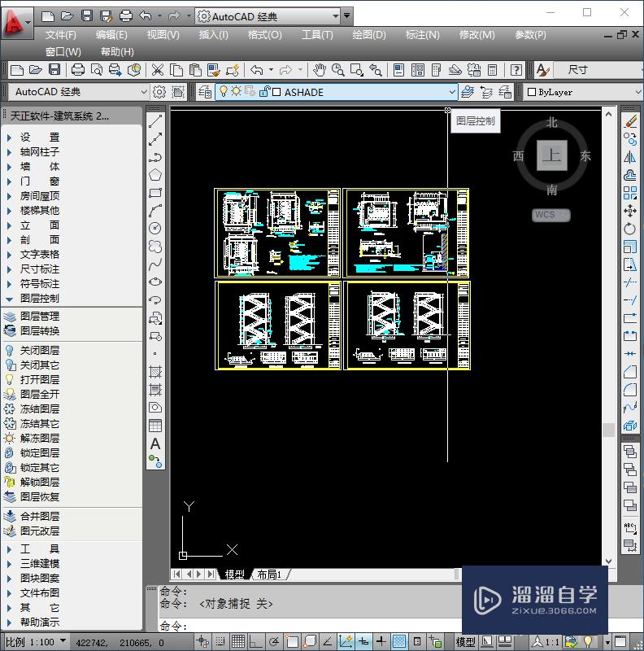Open the 视图(V) menu

coord(163,35)
